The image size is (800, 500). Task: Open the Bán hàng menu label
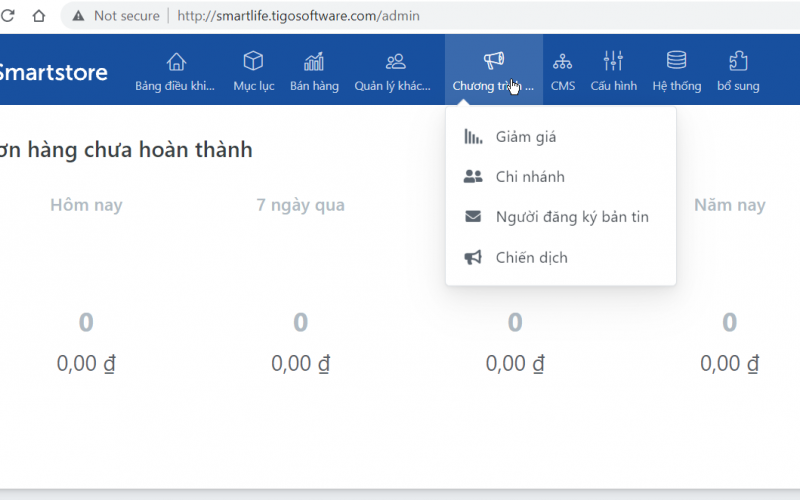314,86
